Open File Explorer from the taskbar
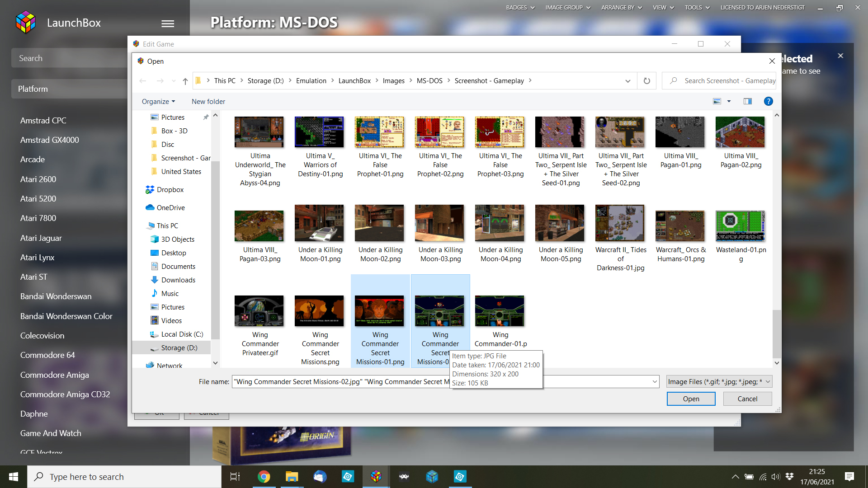This screenshot has height=488, width=868. (292, 477)
